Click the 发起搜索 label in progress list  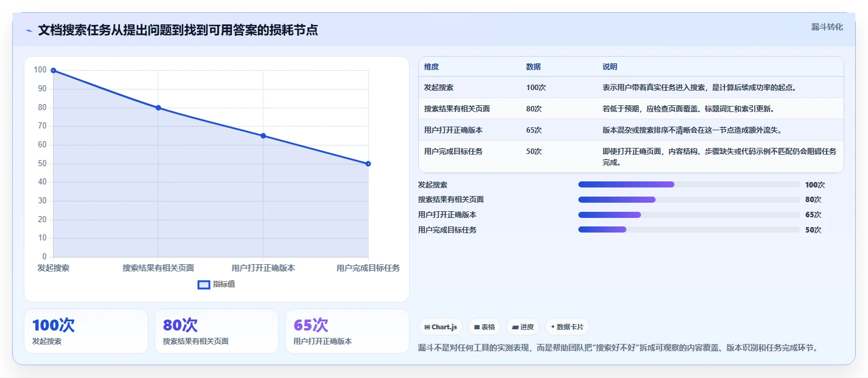click(433, 185)
